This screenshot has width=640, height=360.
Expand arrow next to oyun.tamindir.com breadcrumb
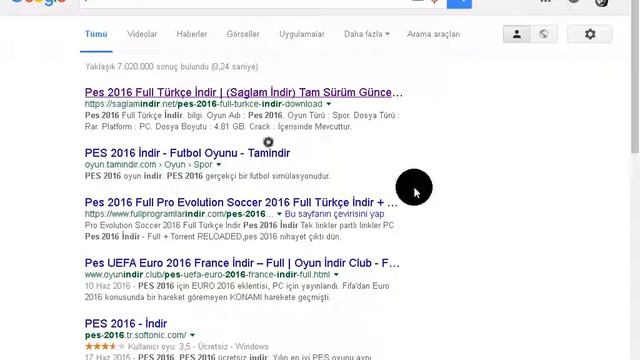point(219,164)
